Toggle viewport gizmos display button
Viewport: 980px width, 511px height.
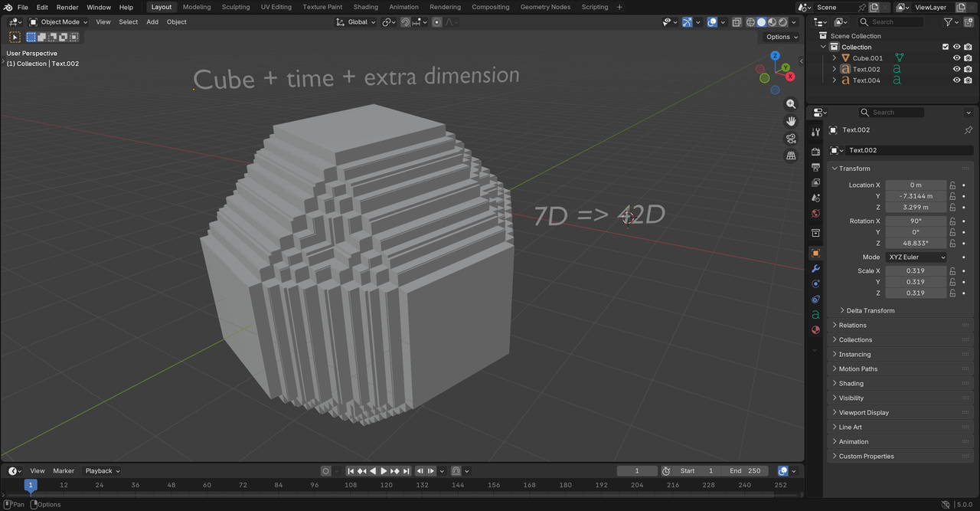(689, 22)
